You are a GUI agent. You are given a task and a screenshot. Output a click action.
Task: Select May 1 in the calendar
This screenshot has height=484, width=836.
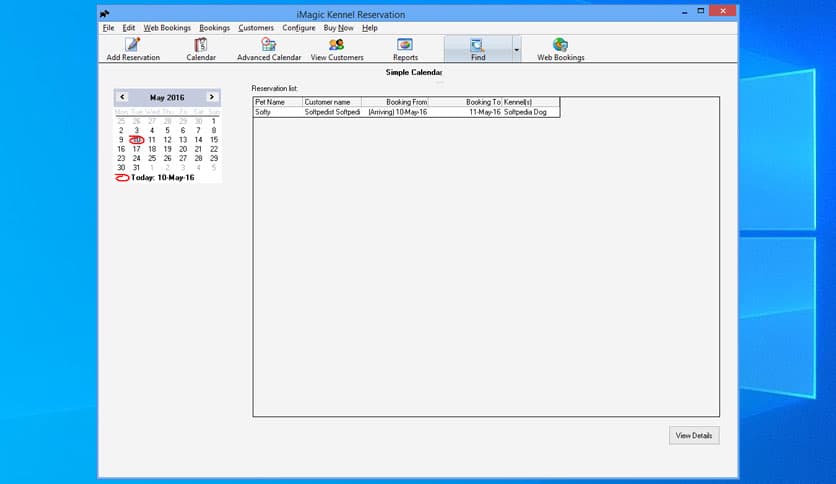214,121
